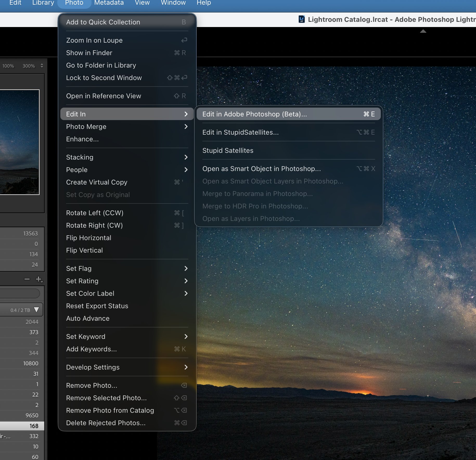Select Rotate Right (CW)
Screen dimensions: 476x460
tap(127, 225)
